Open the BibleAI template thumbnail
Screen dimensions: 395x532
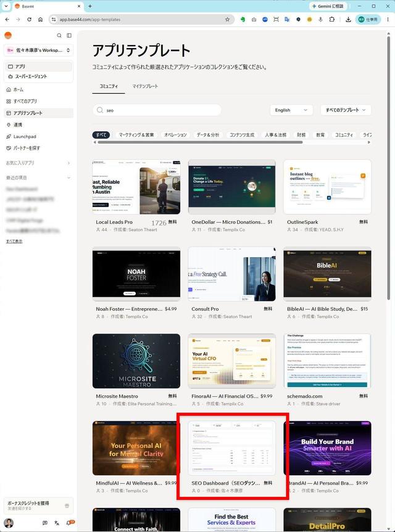(327, 274)
